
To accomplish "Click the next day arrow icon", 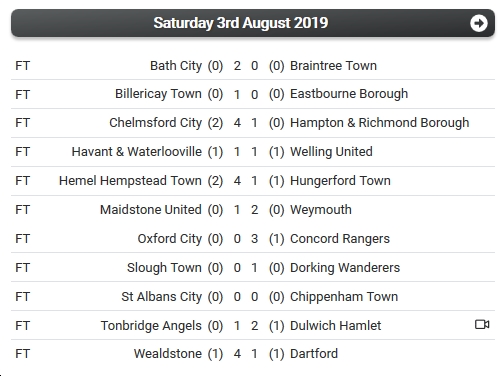I will (479, 23).
